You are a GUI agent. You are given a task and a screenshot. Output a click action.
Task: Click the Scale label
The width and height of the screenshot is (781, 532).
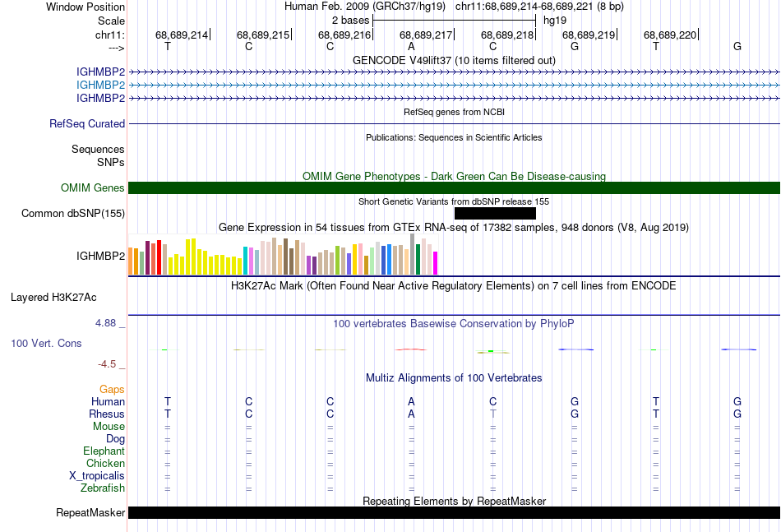click(x=112, y=21)
